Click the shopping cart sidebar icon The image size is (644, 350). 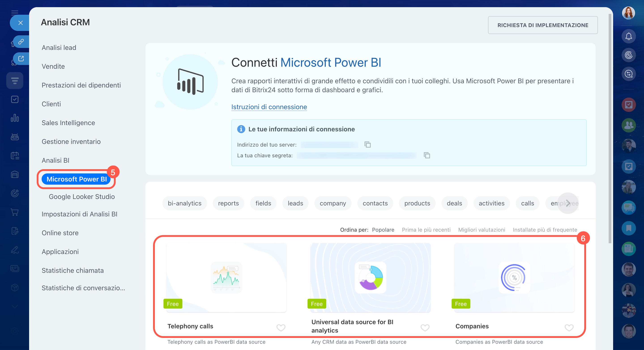click(x=15, y=212)
